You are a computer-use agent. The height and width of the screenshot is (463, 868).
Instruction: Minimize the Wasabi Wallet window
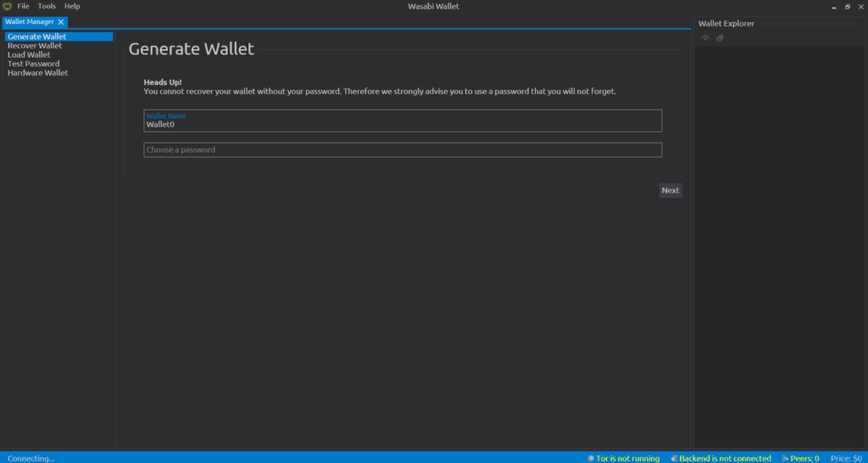click(834, 7)
